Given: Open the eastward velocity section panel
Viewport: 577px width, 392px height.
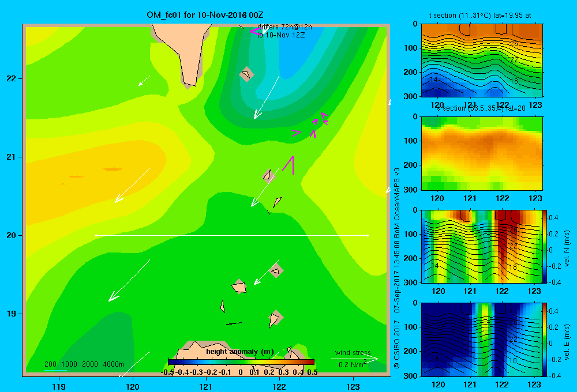Looking at the screenshot, I should point(481,339).
